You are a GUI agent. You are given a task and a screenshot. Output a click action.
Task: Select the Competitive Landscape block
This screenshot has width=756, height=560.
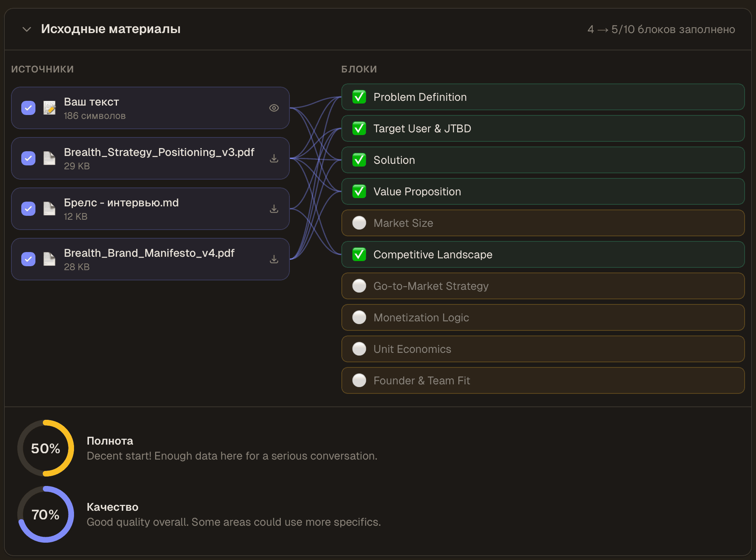pyautogui.click(x=543, y=254)
